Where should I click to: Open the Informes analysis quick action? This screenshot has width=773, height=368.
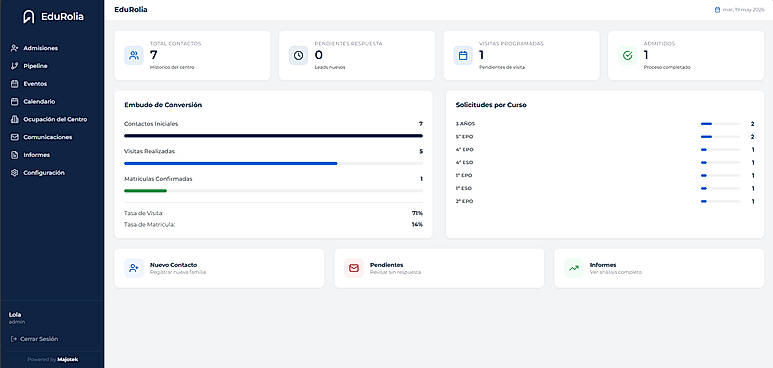[659, 268]
